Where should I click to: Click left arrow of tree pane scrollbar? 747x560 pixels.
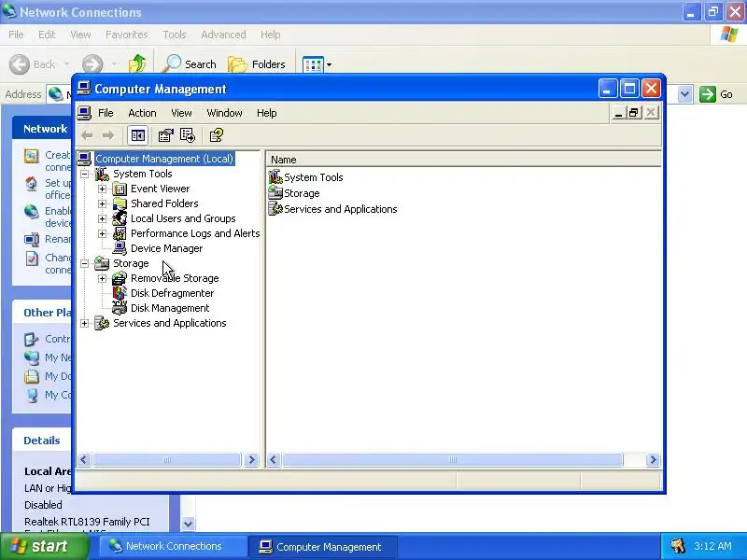84,459
